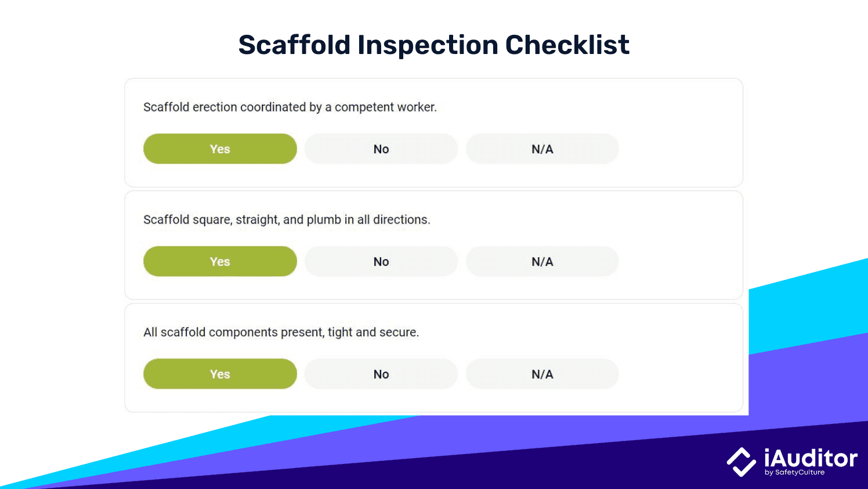Click the 'by SafetyCulture' tagline

[x=794, y=472]
